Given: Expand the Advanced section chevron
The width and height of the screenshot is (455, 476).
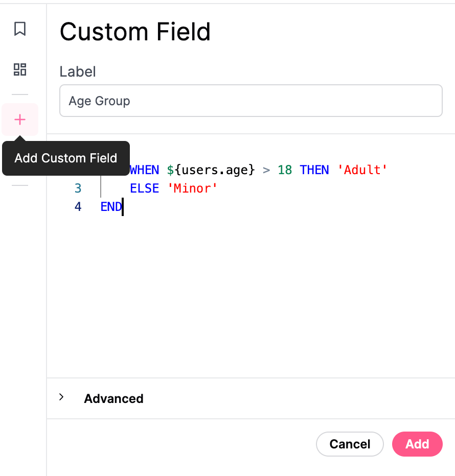Looking at the screenshot, I should (x=61, y=397).
